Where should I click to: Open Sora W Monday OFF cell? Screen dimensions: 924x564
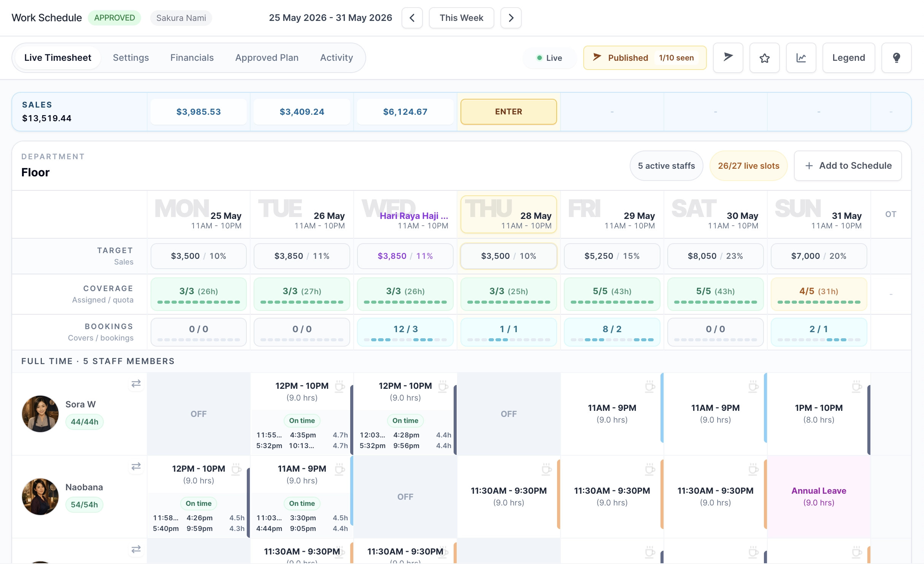(x=198, y=414)
